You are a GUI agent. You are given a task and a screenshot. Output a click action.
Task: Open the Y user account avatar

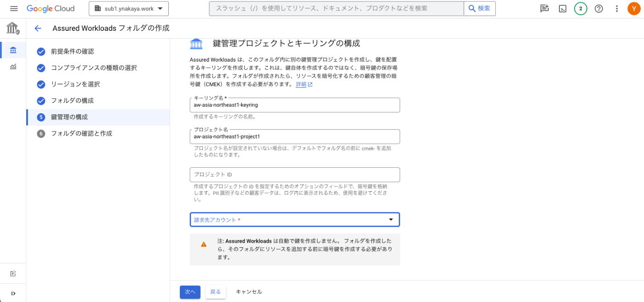[x=634, y=9]
